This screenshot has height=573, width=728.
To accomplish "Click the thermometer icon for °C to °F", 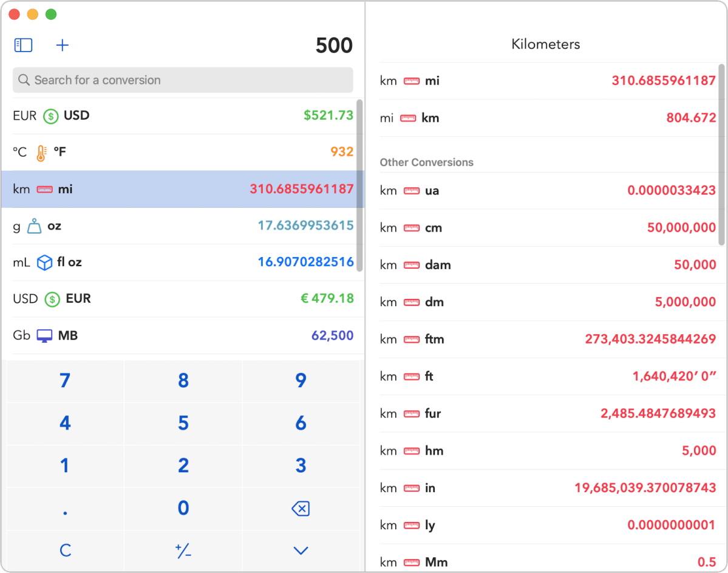I will 41,153.
